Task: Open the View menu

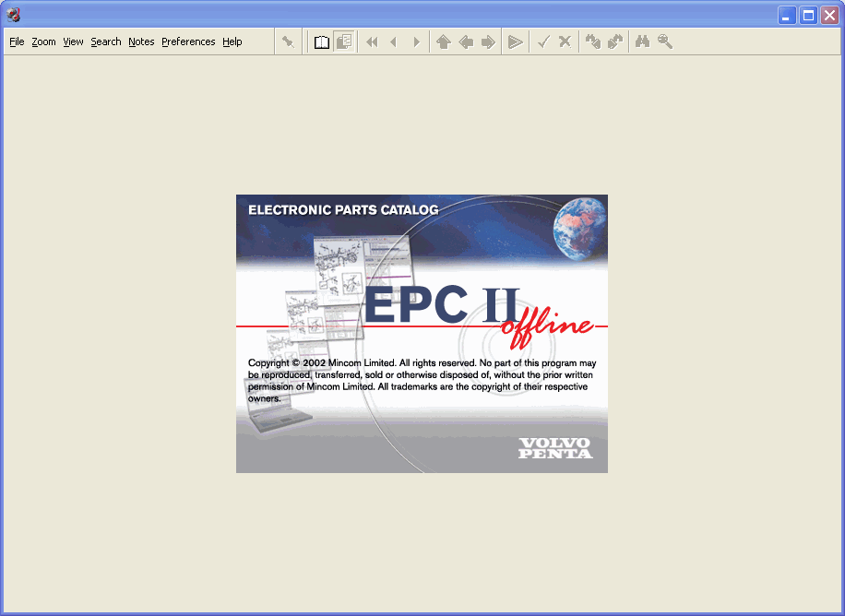Action: [73, 41]
